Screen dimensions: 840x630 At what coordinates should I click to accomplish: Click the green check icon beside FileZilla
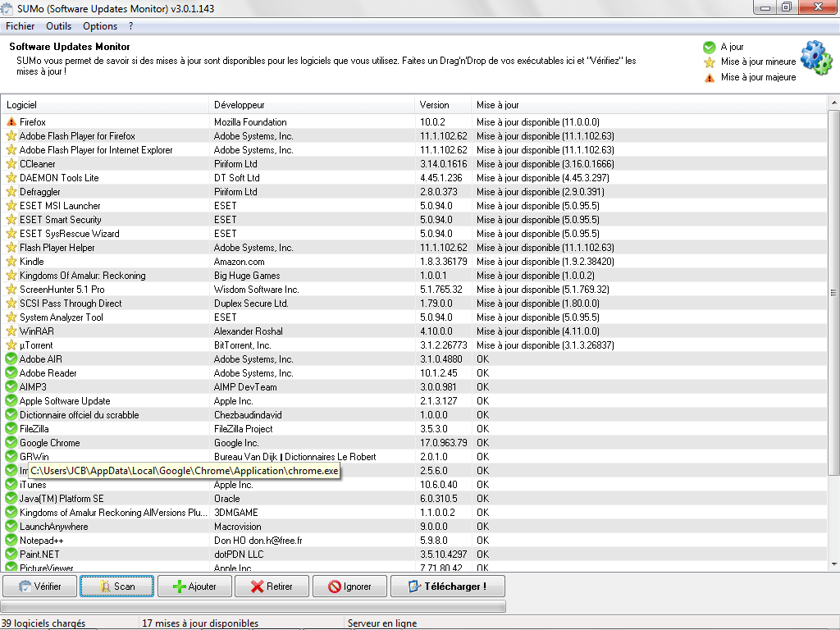tap(11, 429)
